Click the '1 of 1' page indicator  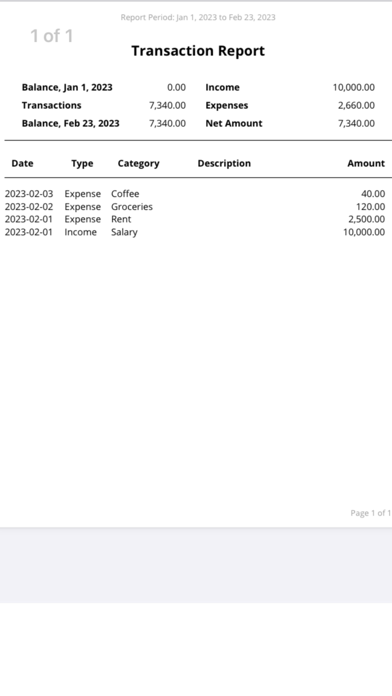click(x=51, y=36)
